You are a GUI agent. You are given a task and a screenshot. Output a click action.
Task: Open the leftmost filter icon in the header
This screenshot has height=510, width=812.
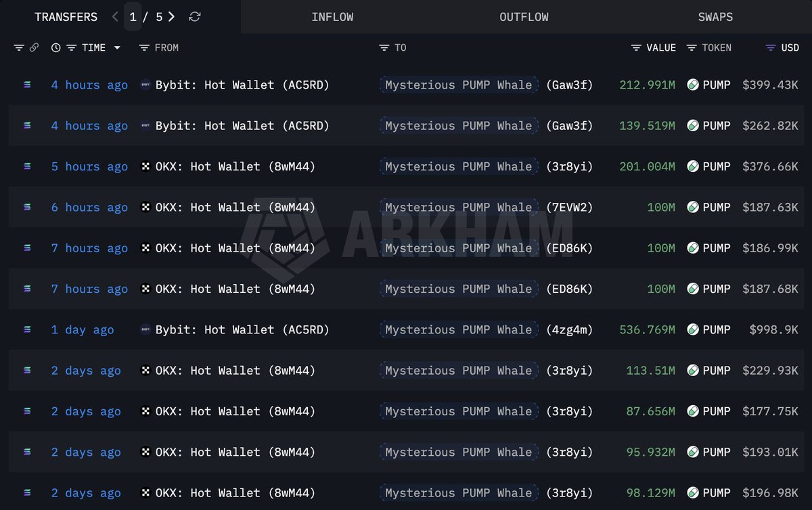pyautogui.click(x=19, y=48)
